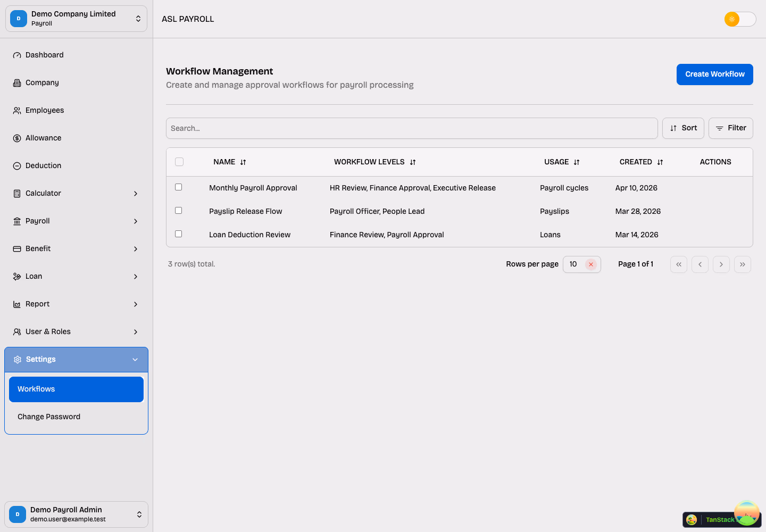Select the Dashboard icon in the sidebar
The width and height of the screenshot is (766, 532).
tap(16, 55)
